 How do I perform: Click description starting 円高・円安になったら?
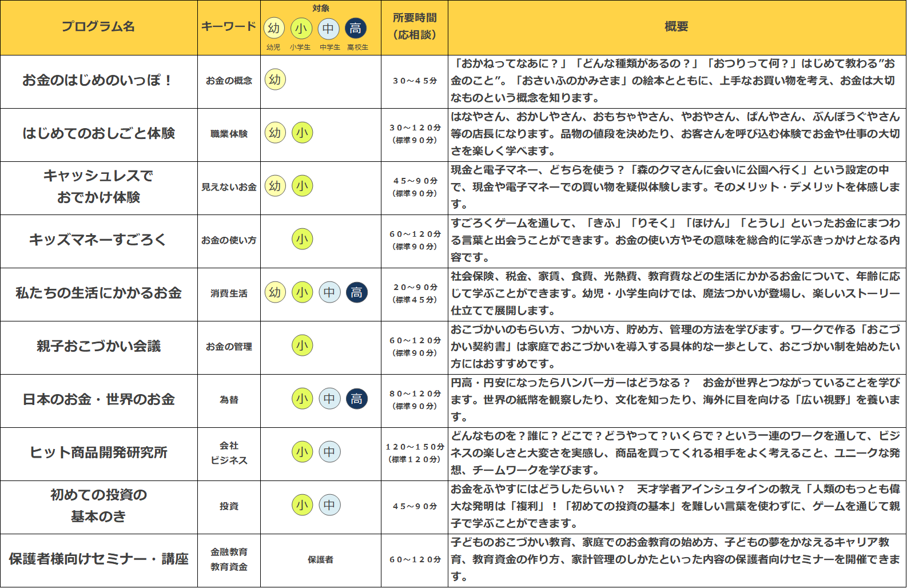675,400
